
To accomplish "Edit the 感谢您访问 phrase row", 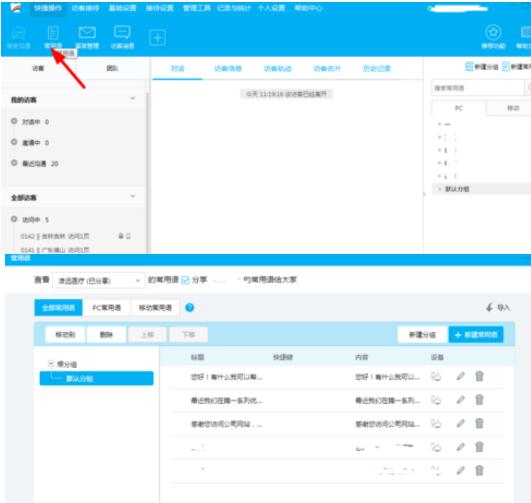I will click(x=461, y=423).
